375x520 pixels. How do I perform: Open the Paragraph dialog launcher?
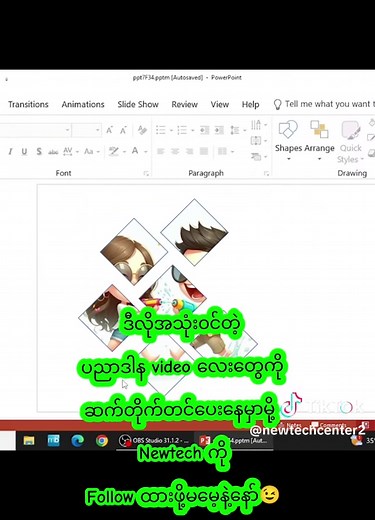(266, 173)
